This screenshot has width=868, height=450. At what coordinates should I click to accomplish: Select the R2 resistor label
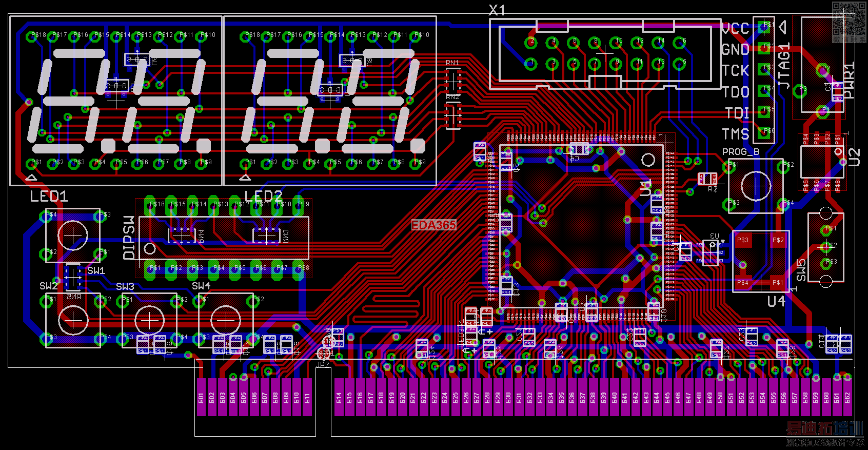(x=713, y=189)
